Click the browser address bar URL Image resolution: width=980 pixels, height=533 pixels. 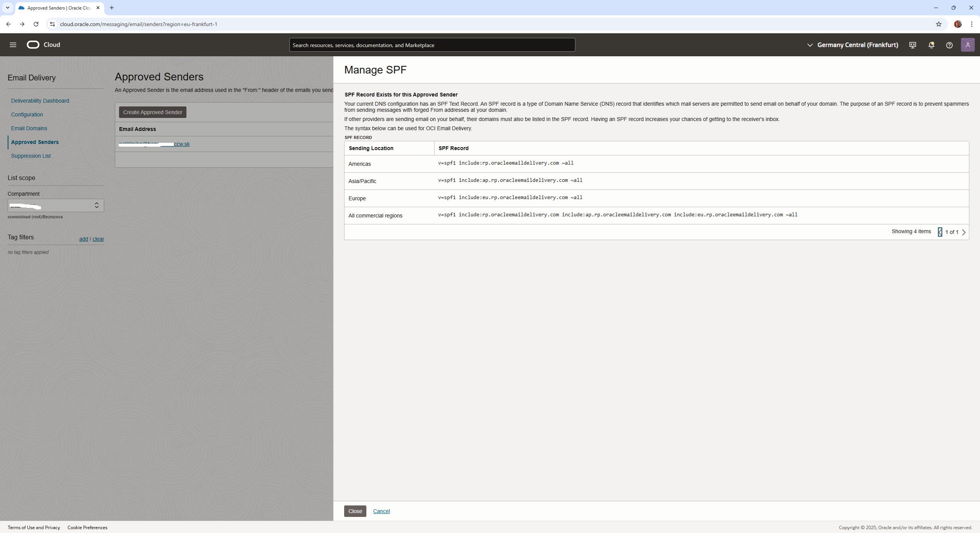point(139,24)
